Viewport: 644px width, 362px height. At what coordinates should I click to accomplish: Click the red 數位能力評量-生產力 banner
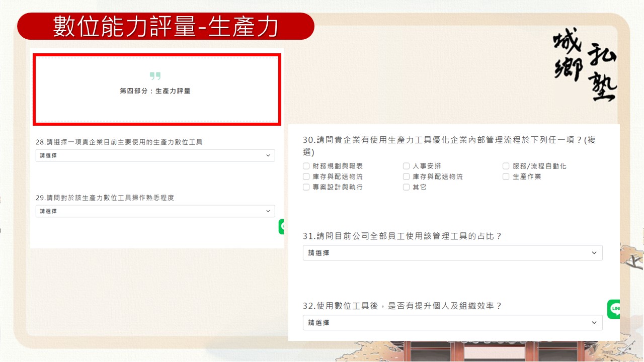[166, 26]
